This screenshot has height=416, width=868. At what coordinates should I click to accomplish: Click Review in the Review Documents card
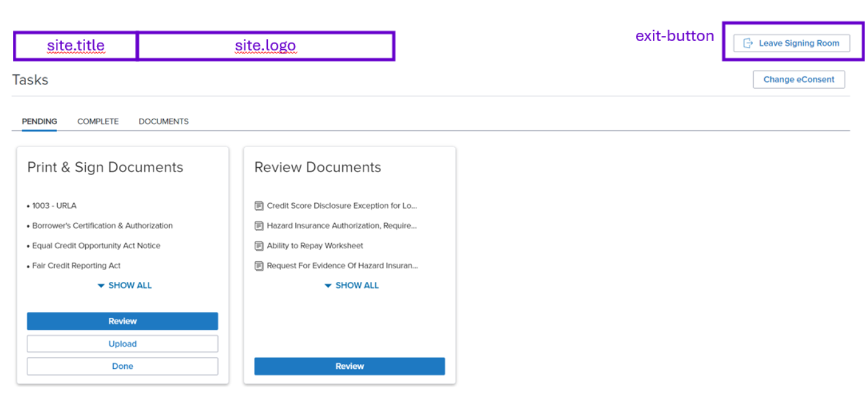349,366
